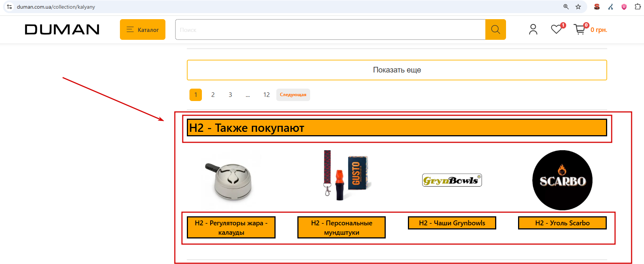Click the Показать еще button

click(x=397, y=70)
